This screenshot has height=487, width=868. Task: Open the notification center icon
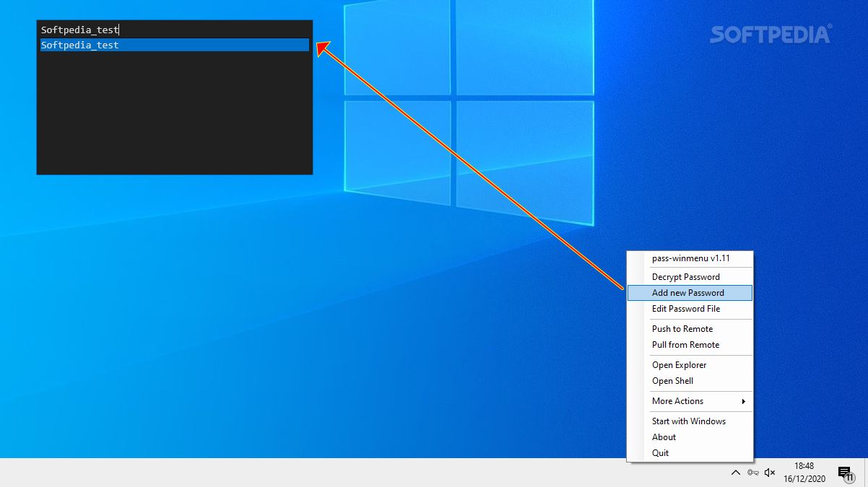(846, 473)
